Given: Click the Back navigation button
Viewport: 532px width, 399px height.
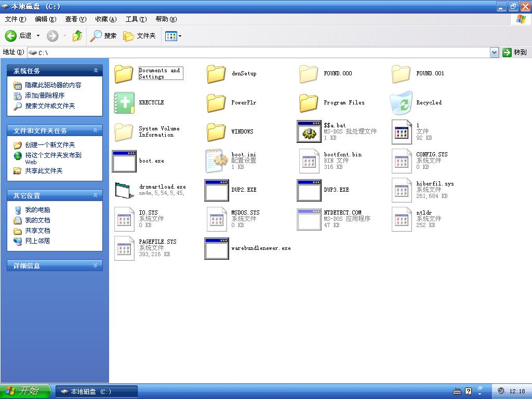Looking at the screenshot, I should [x=19, y=36].
